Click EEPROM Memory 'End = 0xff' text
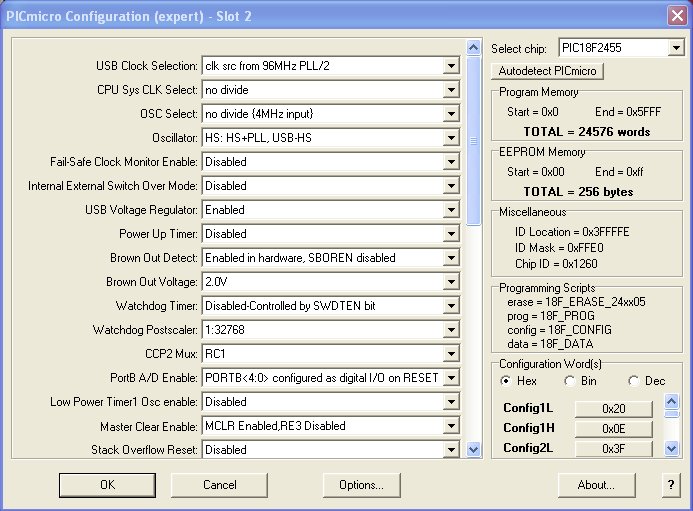The width and height of the screenshot is (693, 511). pyautogui.click(x=619, y=172)
